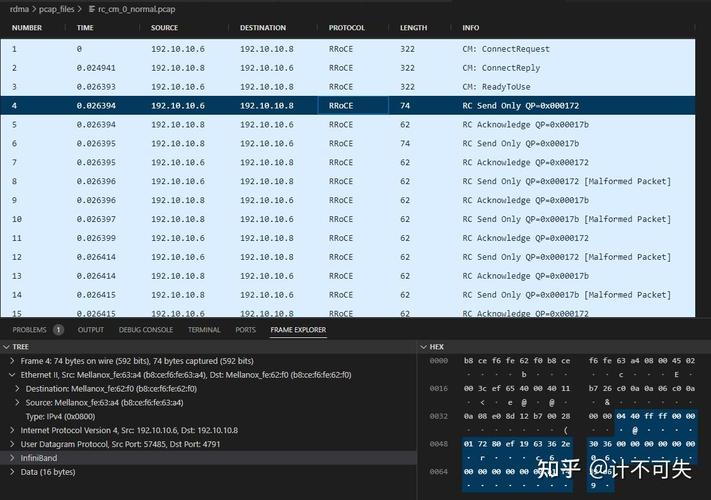Click length 322 in packet 3
711x500 pixels.
pyautogui.click(x=407, y=87)
